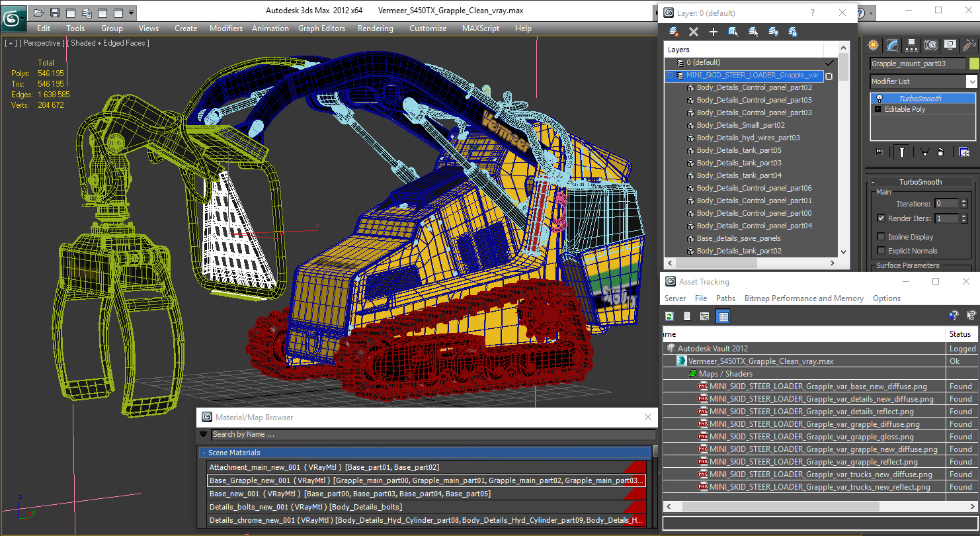Open the Graph Editors menu

point(321,28)
